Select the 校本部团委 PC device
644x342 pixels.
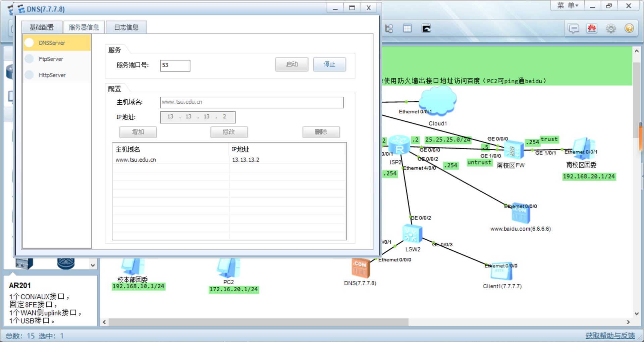point(133,266)
